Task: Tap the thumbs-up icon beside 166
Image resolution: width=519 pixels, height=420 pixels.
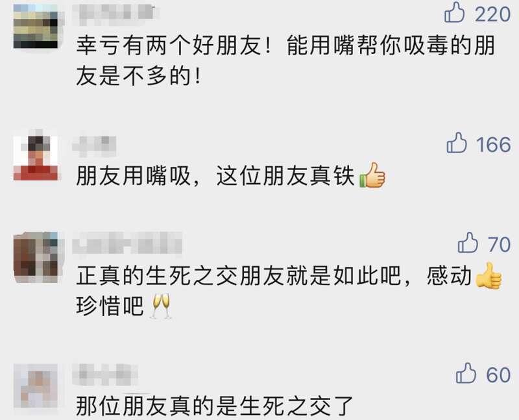Action: coord(457,143)
